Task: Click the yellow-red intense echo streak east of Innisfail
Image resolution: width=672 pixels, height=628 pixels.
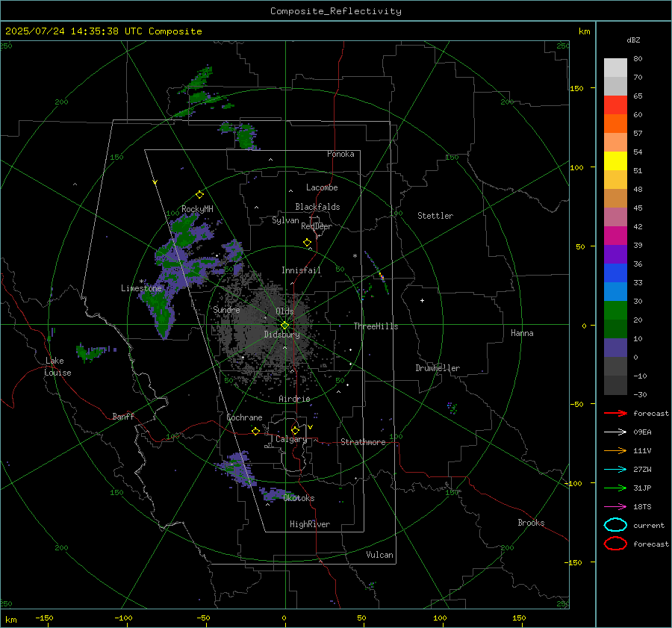Action: tap(381, 276)
